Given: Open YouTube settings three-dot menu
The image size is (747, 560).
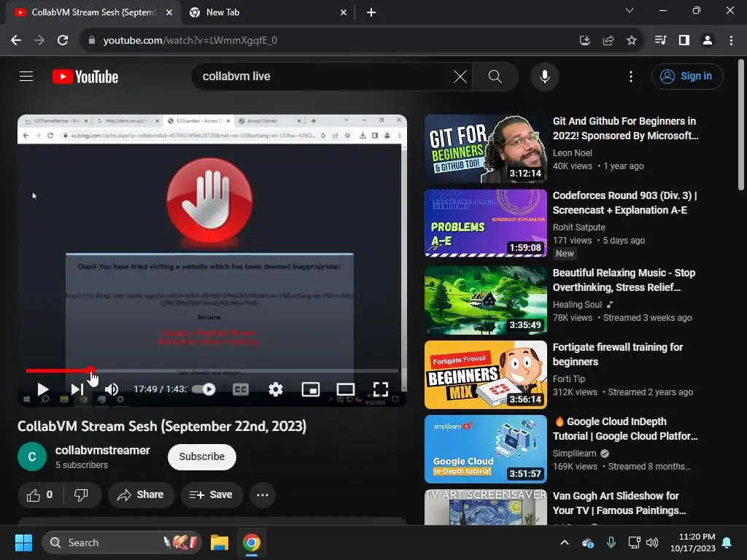Looking at the screenshot, I should [x=631, y=76].
